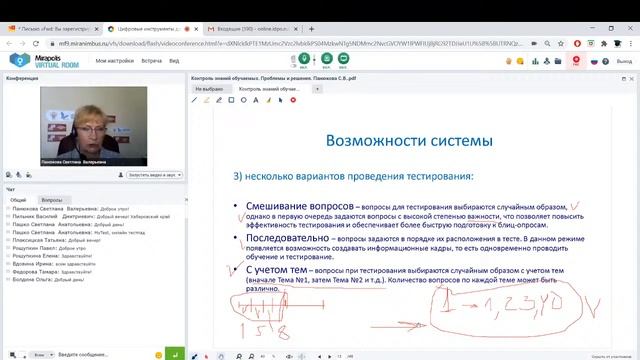The image size is (640, 360).
Task: Click the blue pen icon below slide
Action: (194, 357)
